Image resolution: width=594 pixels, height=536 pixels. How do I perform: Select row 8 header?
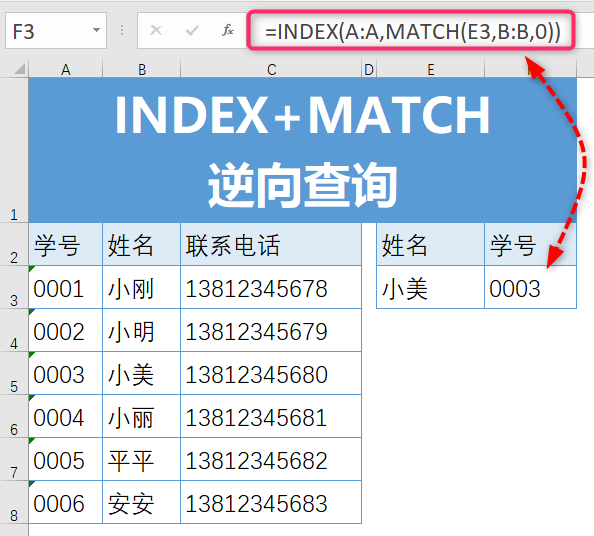click(x=14, y=503)
